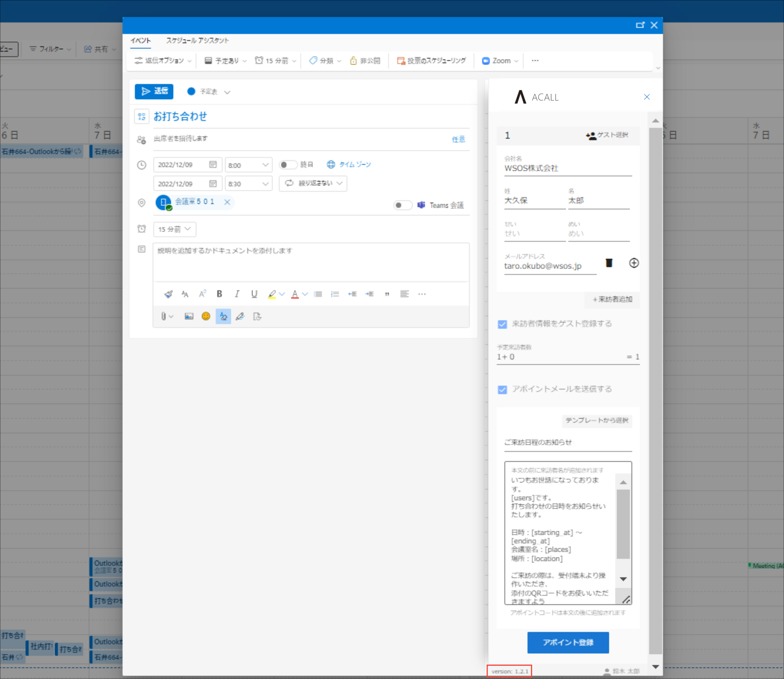Screen dimensions: 784x679
Task: Apply the red font color
Action: click(x=294, y=294)
